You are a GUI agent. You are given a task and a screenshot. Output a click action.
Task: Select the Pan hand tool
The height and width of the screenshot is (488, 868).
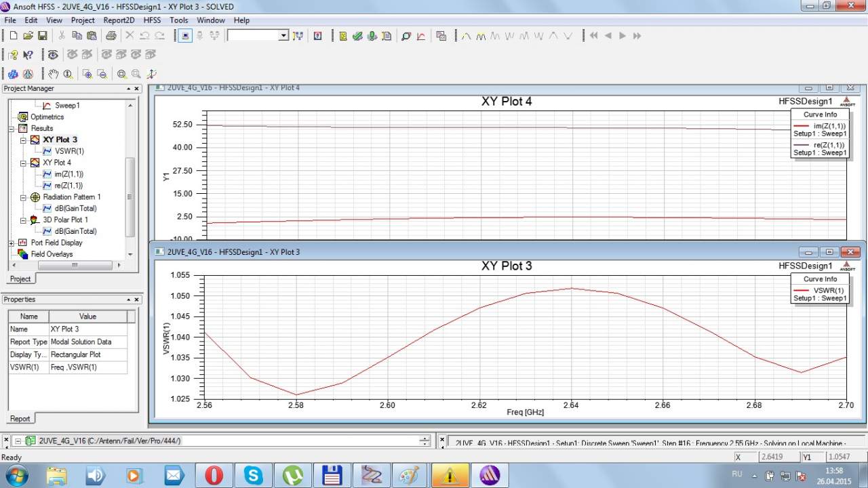[x=54, y=74]
